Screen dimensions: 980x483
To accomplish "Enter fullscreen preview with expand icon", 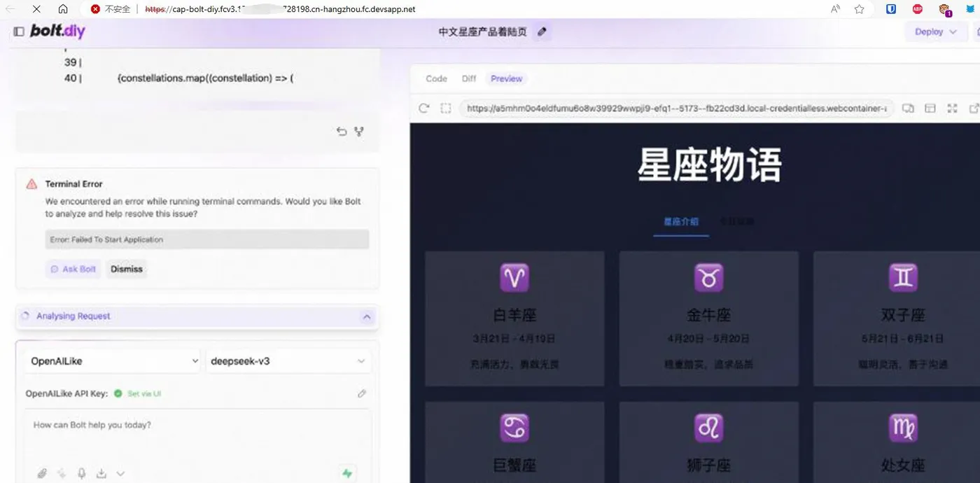I will click(952, 108).
